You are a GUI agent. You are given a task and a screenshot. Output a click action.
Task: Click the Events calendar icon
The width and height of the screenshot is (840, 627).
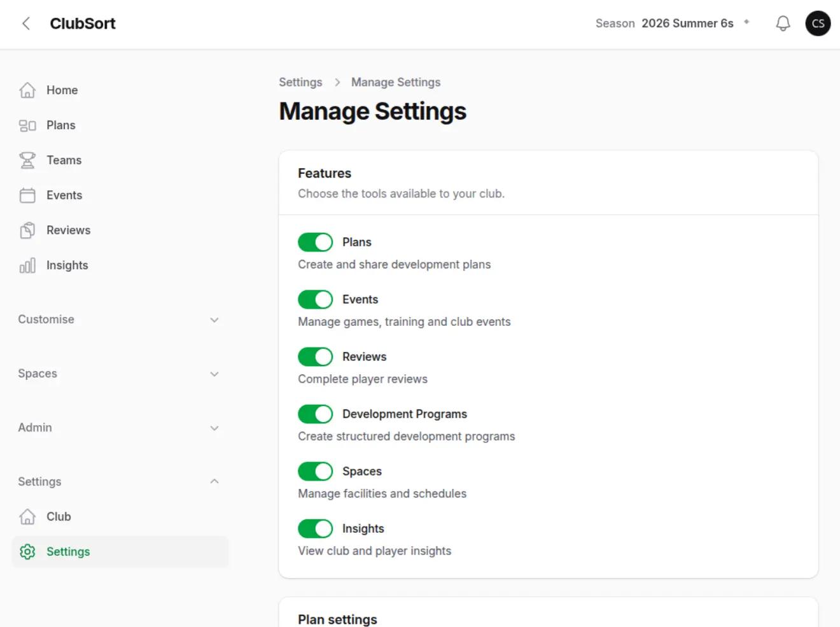click(27, 195)
